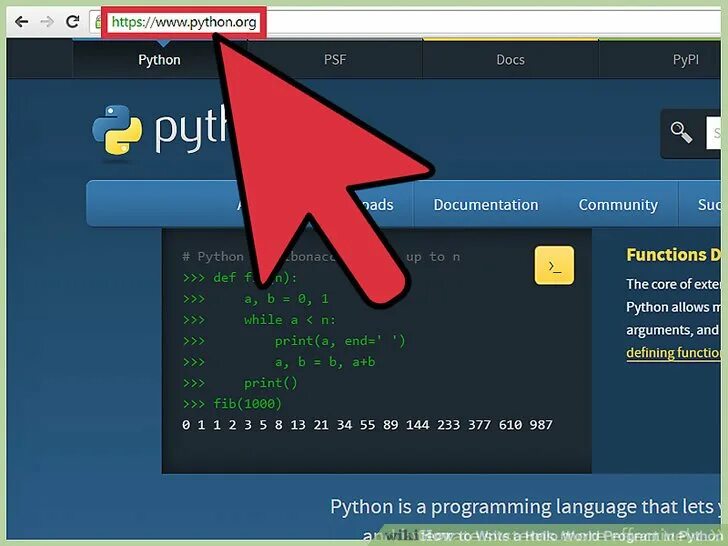The height and width of the screenshot is (546, 728).
Task: Click the https://www.python.org address bar
Action: tap(184, 22)
